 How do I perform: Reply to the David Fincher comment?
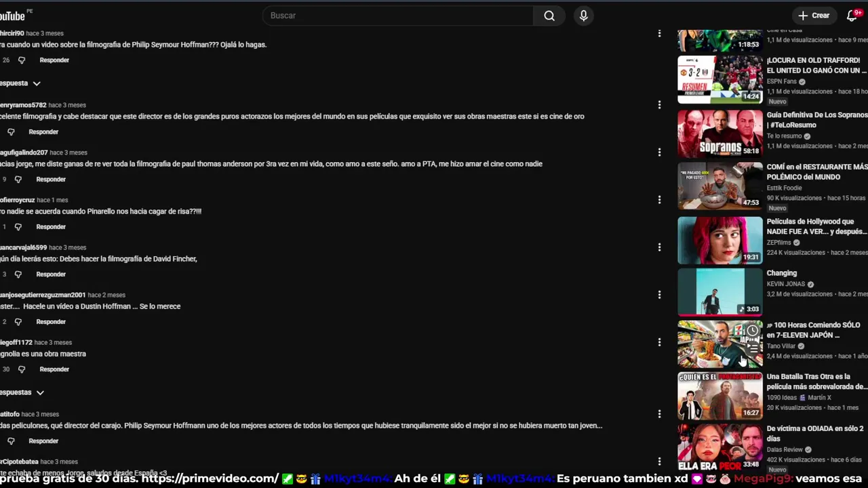[x=51, y=274]
